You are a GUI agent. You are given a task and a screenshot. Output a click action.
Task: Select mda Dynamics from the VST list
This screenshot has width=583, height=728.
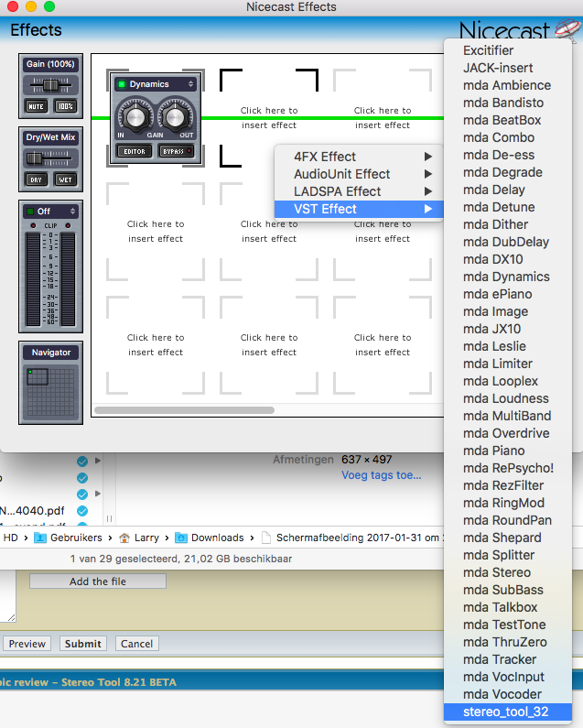pyautogui.click(x=508, y=277)
